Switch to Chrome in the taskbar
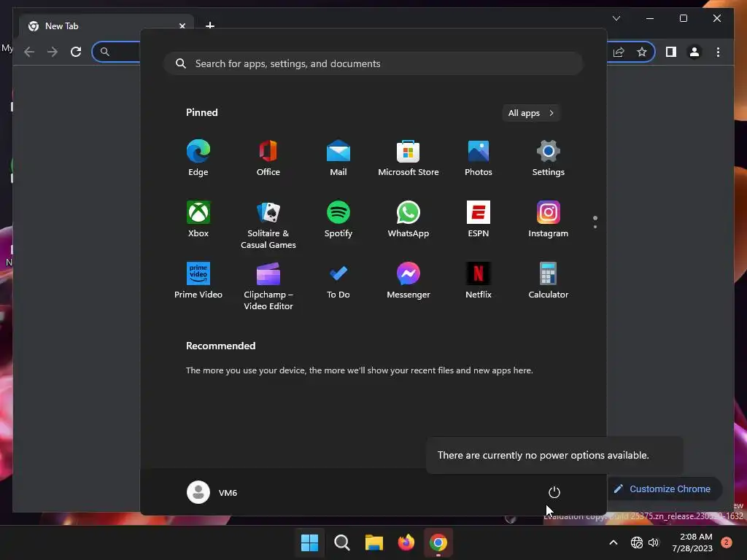747x560 pixels. (438, 542)
